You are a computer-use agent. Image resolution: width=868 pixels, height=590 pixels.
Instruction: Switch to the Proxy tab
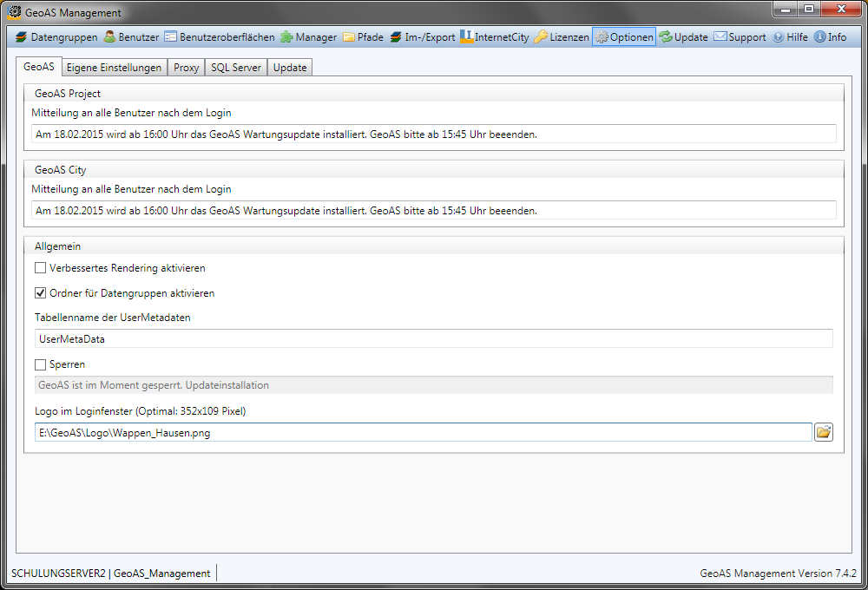pos(186,68)
